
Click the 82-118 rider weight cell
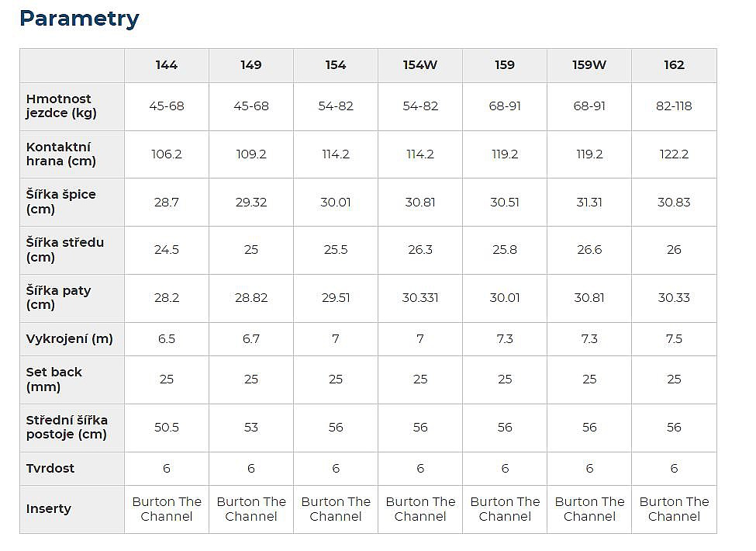coord(674,106)
